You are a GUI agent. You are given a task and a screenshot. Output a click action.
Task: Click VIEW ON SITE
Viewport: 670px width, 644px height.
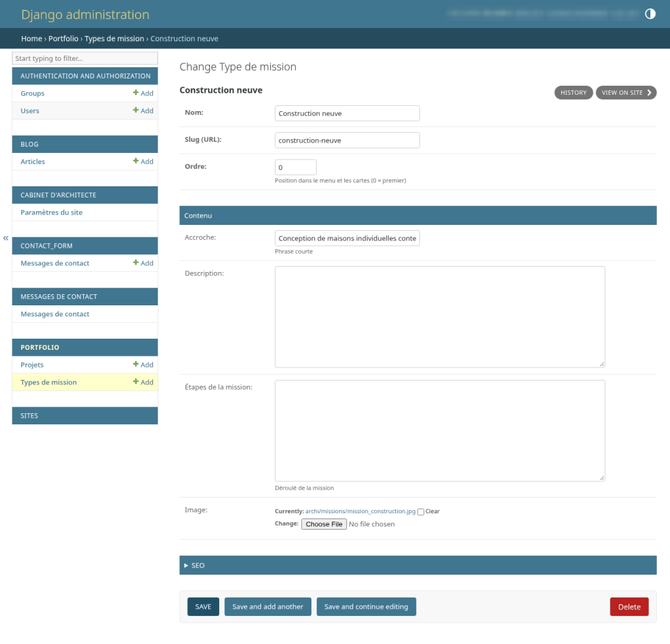[x=626, y=93]
